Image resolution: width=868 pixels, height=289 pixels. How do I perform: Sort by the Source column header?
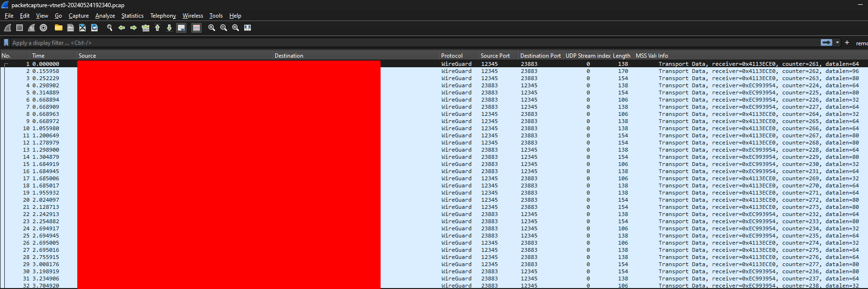tap(175, 56)
